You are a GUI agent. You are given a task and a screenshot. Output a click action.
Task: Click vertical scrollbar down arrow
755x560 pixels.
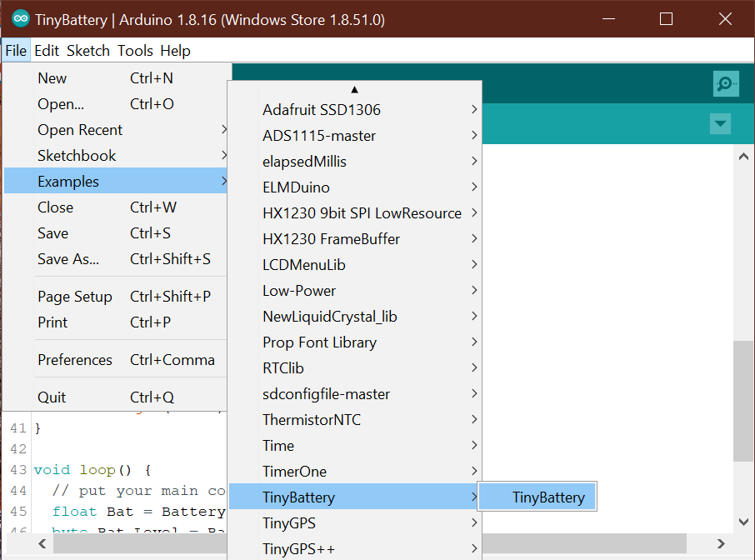[743, 522]
